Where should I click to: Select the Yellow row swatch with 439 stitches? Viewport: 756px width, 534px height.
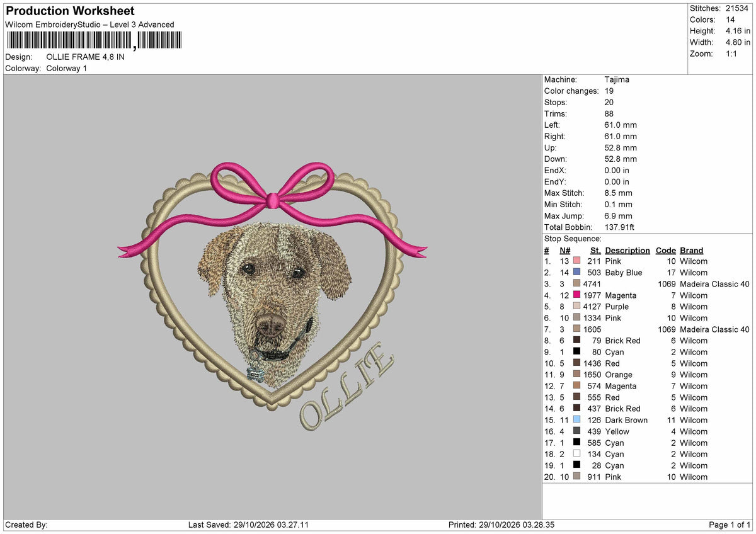tap(576, 431)
